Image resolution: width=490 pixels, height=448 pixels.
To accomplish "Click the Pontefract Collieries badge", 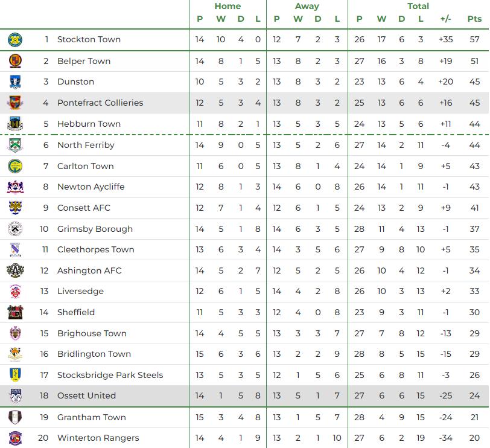I will 15,103.
